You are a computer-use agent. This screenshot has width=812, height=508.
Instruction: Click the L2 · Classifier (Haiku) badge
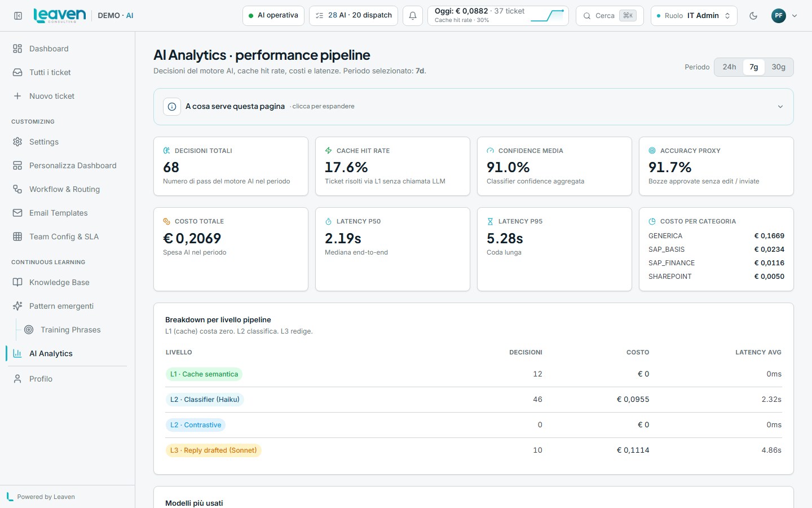[x=205, y=400]
